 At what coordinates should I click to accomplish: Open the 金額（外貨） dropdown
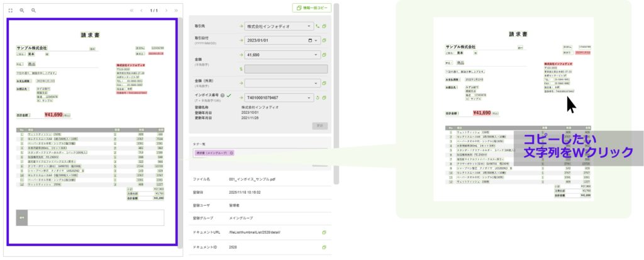(x=309, y=83)
